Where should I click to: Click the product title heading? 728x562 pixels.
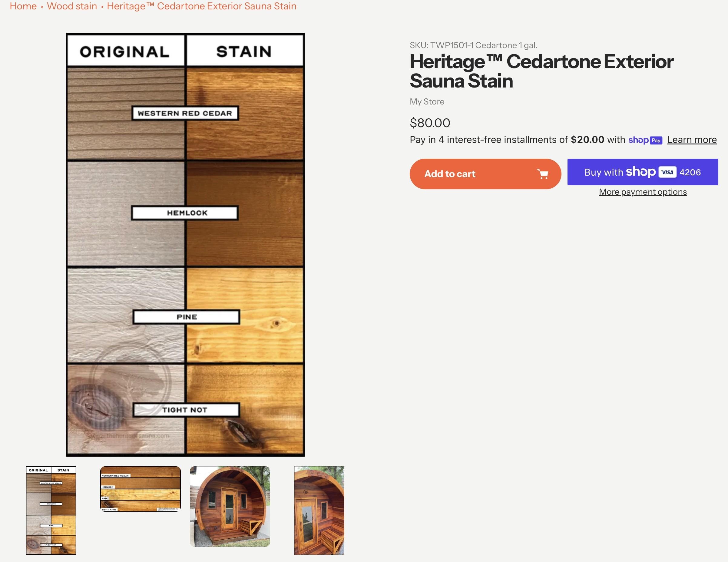pyautogui.click(x=541, y=71)
